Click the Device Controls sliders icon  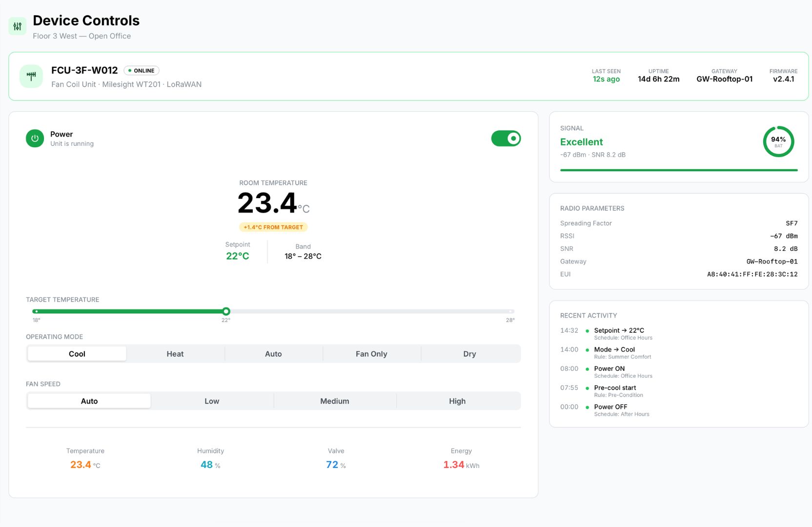pos(18,26)
